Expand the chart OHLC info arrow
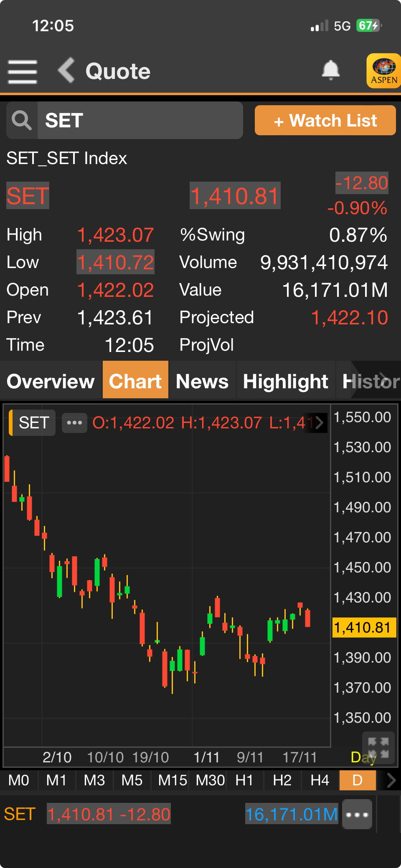 pyautogui.click(x=320, y=423)
